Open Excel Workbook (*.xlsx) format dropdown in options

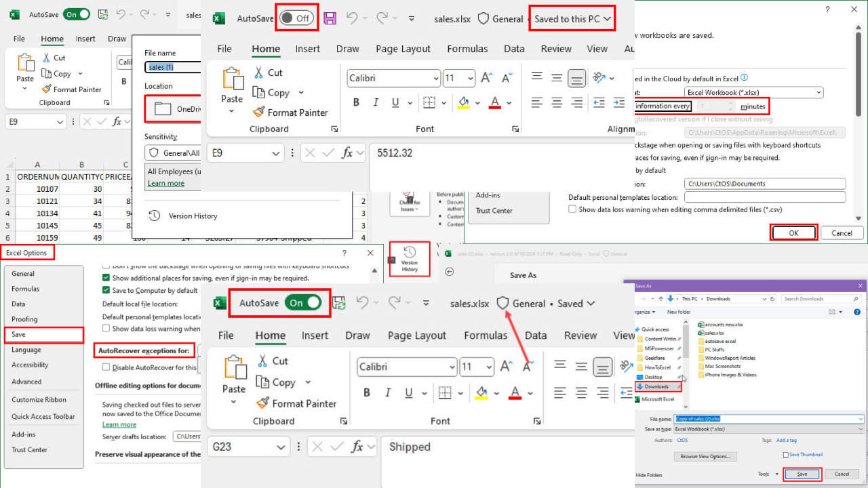[x=818, y=92]
